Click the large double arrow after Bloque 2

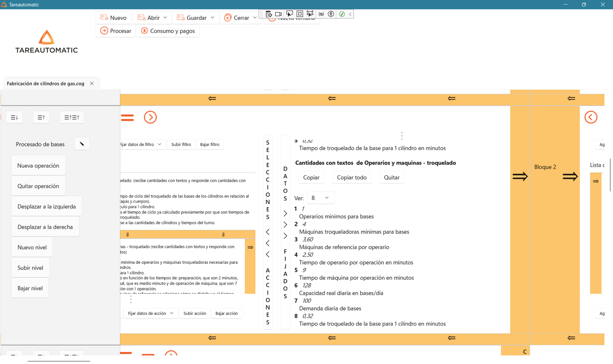pyautogui.click(x=570, y=176)
